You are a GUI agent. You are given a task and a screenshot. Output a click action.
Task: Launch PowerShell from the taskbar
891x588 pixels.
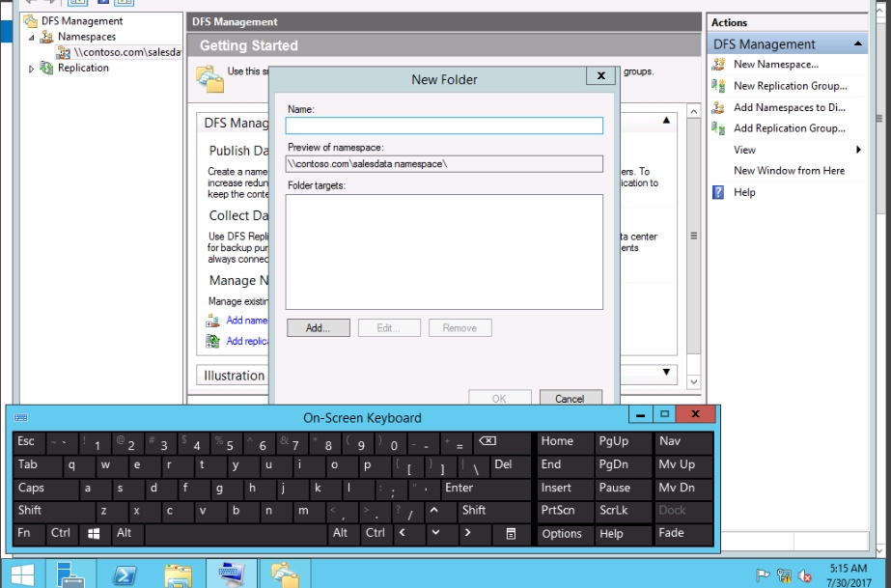click(x=125, y=574)
